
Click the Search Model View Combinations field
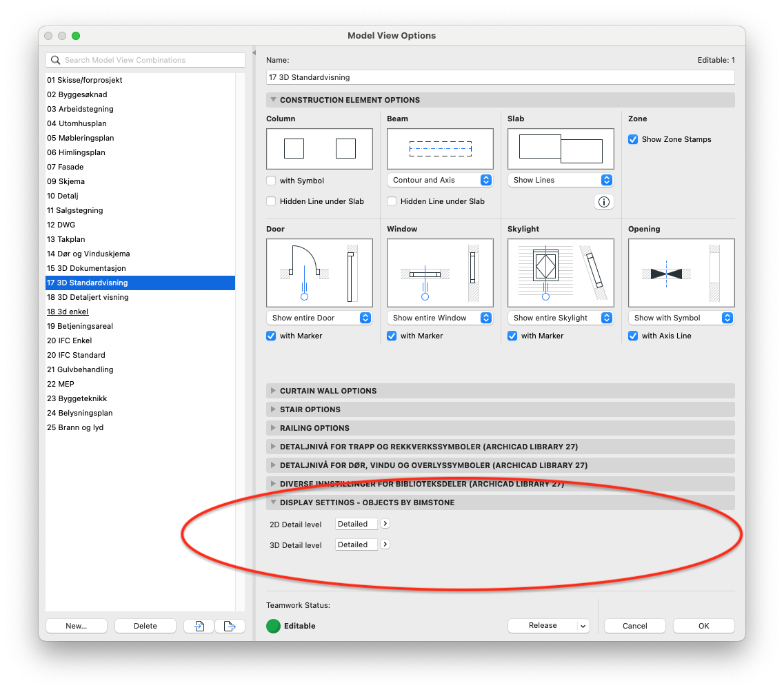146,60
